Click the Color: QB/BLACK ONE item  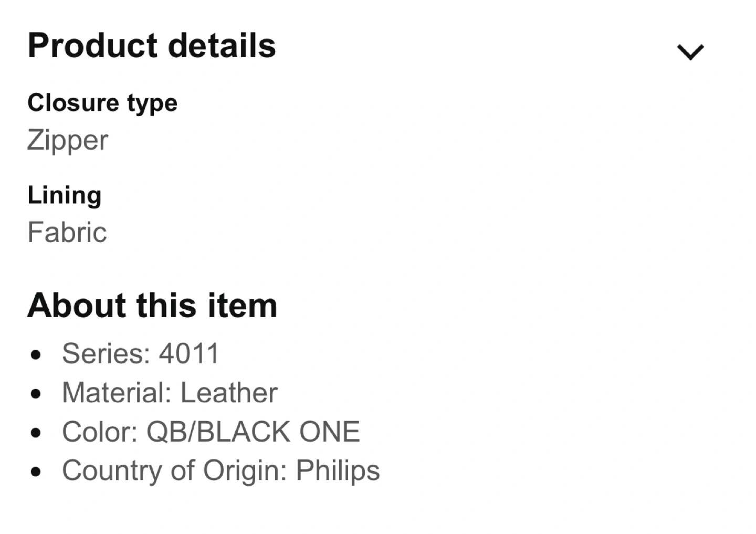pyautogui.click(x=211, y=432)
